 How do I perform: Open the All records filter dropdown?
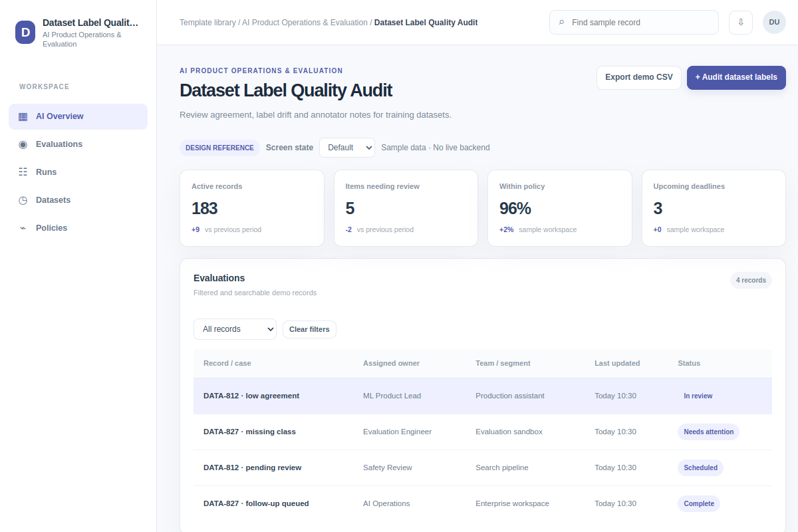coord(235,329)
